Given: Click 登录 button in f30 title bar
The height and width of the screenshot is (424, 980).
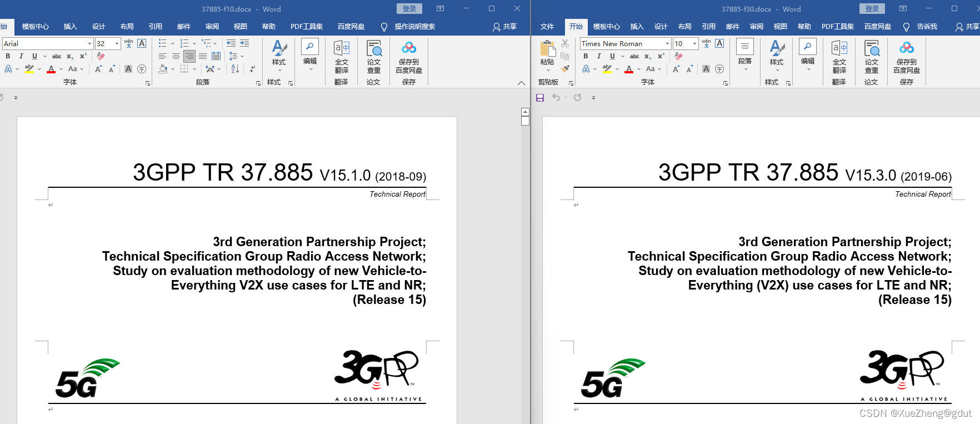Looking at the screenshot, I should point(872,8).
